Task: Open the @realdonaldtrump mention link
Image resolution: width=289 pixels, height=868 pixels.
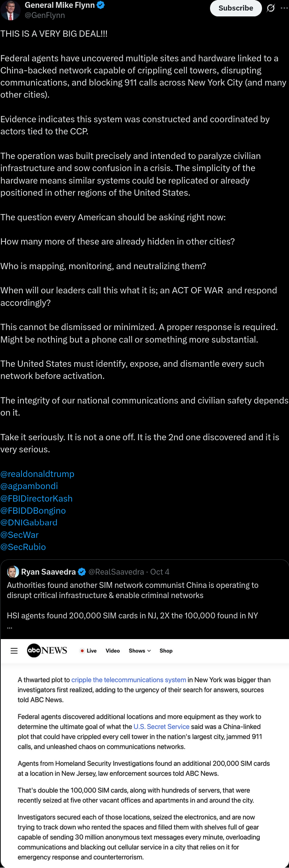Action: [x=37, y=474]
